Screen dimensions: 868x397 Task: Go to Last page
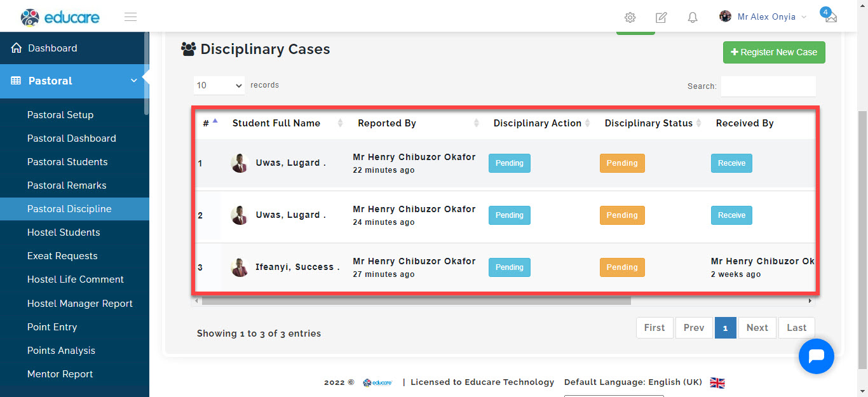797,328
